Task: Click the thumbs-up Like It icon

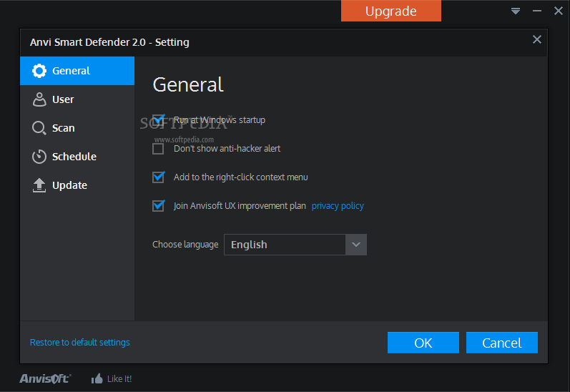Action: [97, 378]
